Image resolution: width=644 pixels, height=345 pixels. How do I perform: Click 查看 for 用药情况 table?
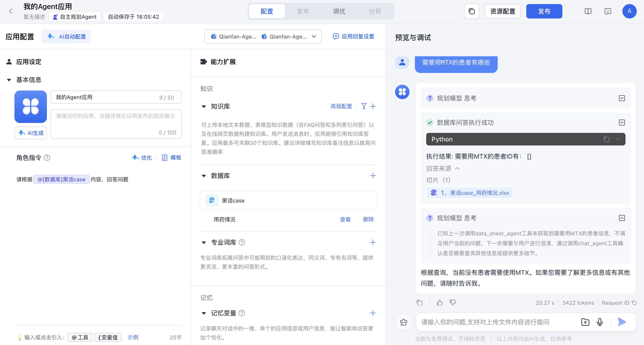tap(345, 219)
